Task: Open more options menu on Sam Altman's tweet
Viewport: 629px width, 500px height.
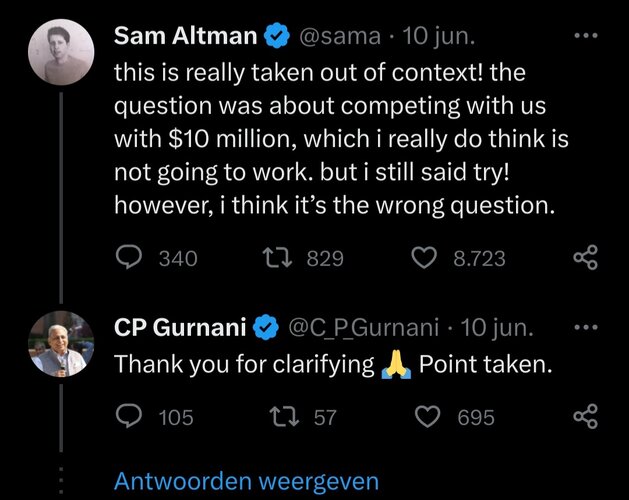Action: (586, 36)
